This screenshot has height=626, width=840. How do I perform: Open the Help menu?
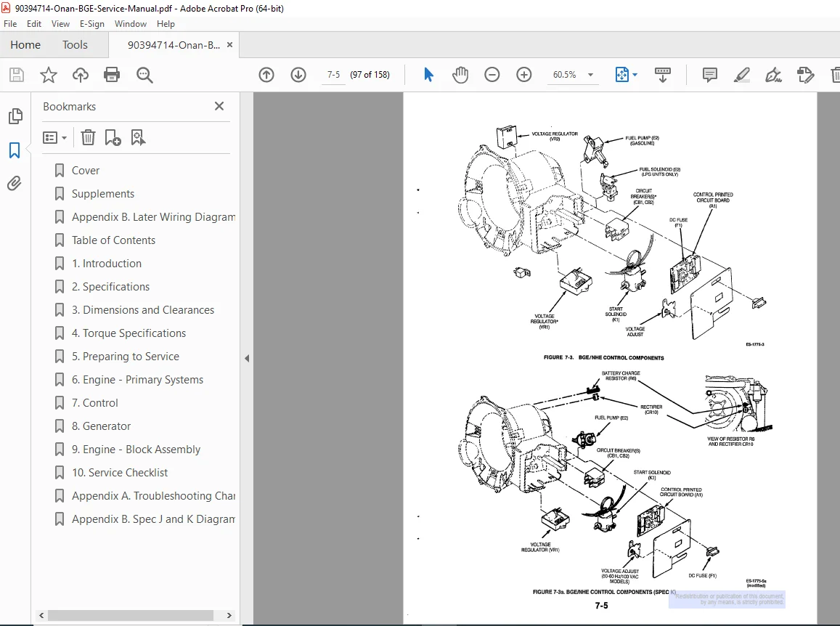166,23
